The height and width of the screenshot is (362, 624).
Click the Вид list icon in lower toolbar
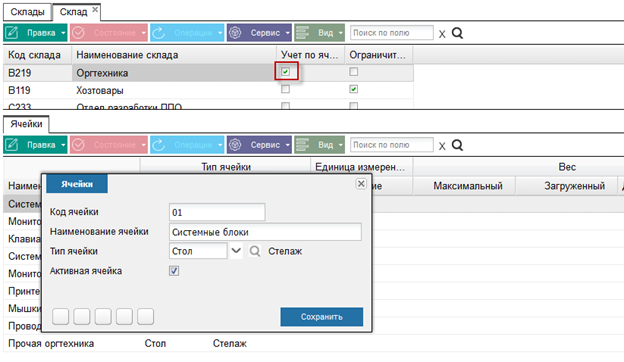302,145
